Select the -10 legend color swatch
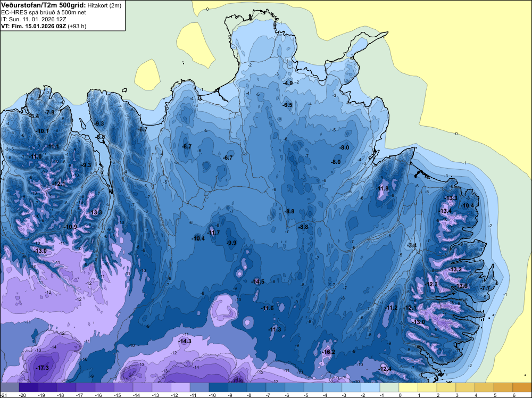This screenshot has height=398, width=532. point(219,387)
